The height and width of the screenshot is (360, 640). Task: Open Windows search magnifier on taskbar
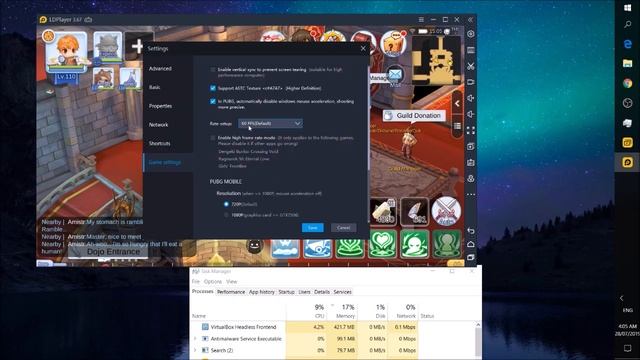pos(627,25)
